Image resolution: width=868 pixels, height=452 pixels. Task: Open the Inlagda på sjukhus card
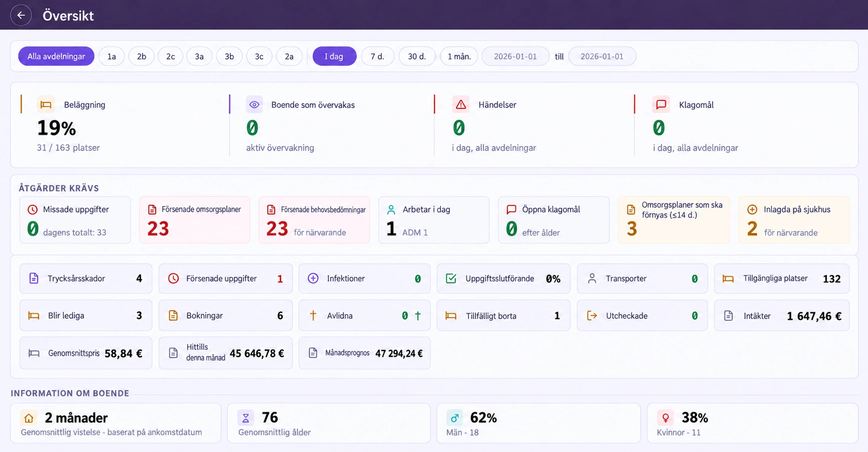point(794,220)
